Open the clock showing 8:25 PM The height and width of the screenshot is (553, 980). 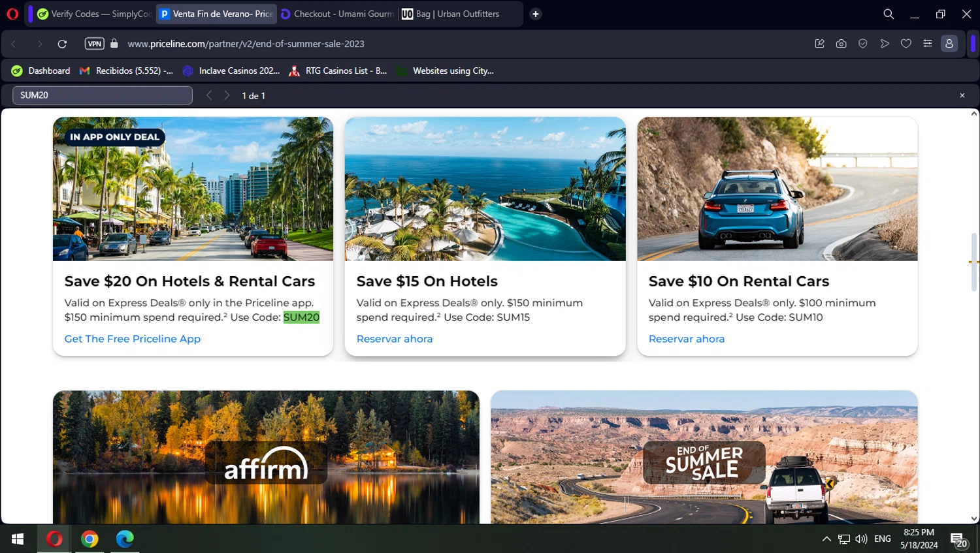coord(919,539)
